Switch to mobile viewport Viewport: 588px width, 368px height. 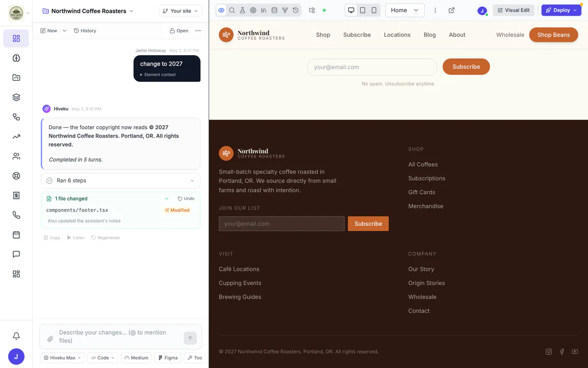tap(374, 11)
